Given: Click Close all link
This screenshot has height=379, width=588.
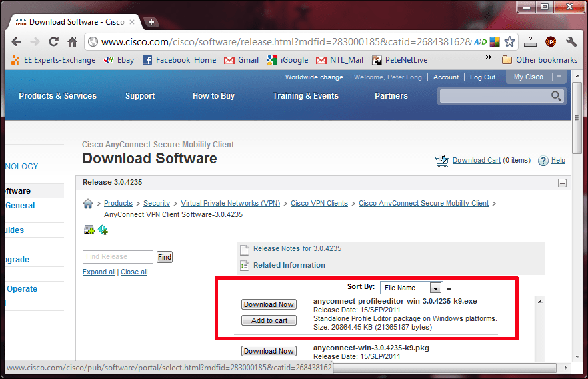Looking at the screenshot, I should point(134,272).
